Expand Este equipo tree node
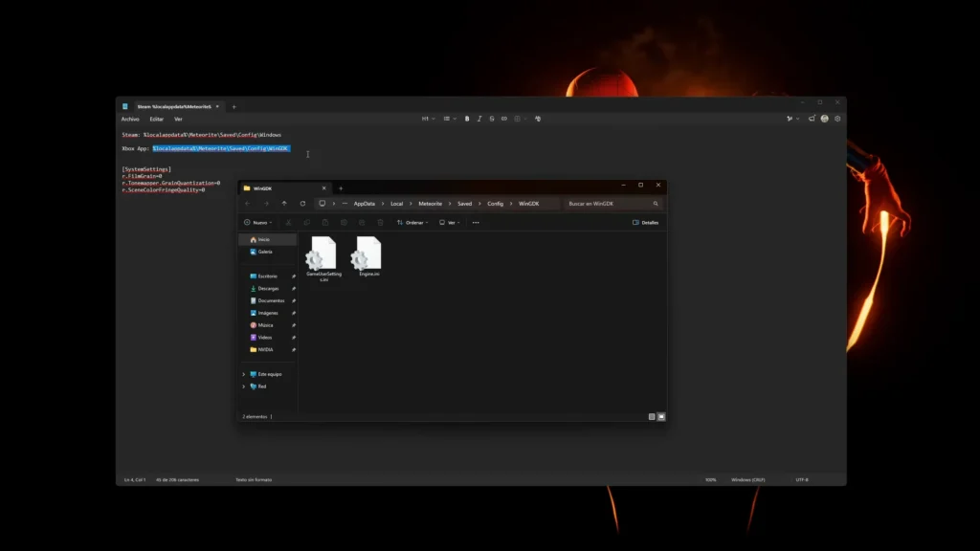Viewport: 980px width, 551px height. click(244, 374)
